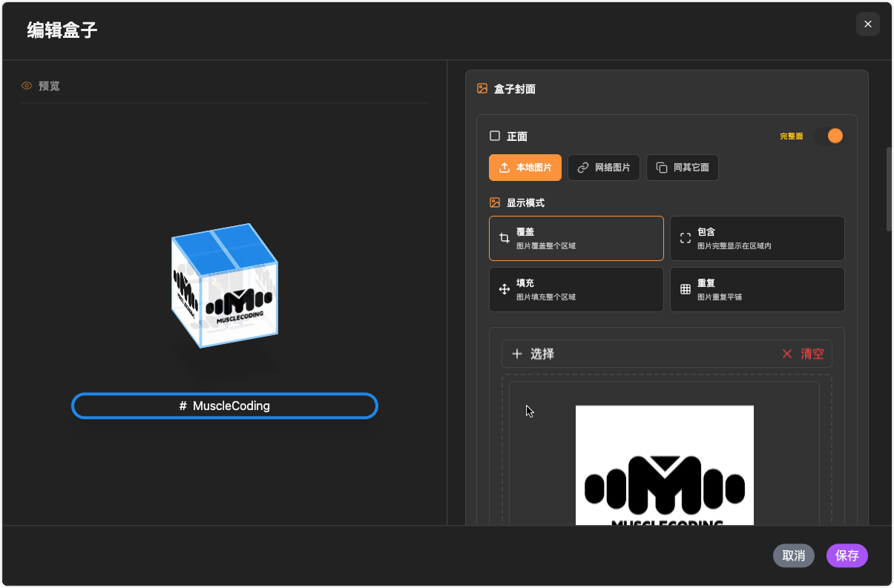Choose the 网络图片 source button
Image resolution: width=894 pixels, height=588 pixels.
pos(604,168)
